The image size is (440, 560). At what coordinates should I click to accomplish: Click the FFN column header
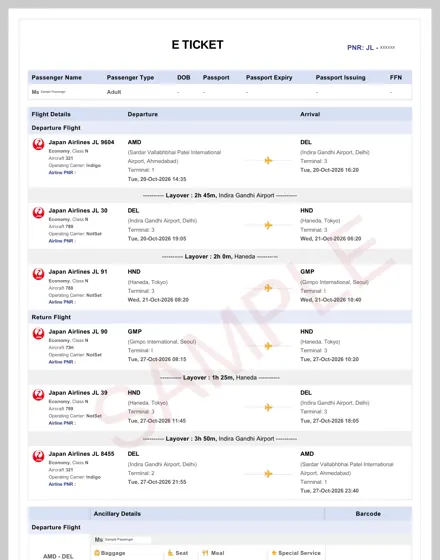[396, 78]
